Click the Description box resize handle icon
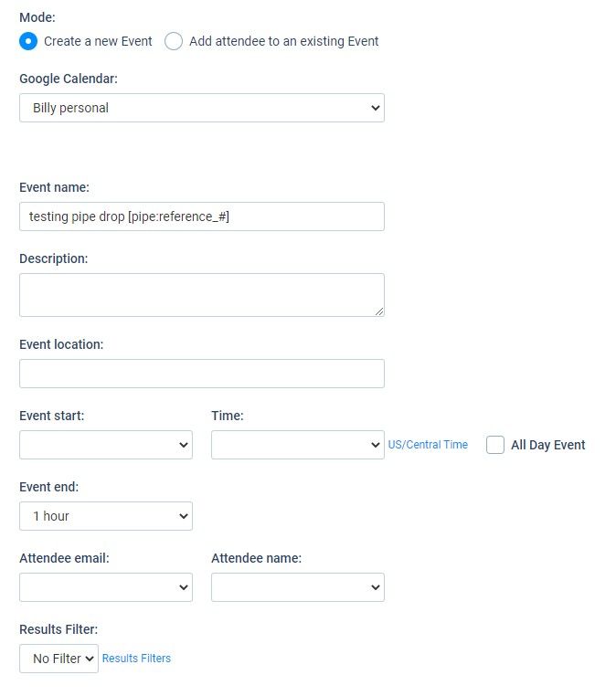 379,311
